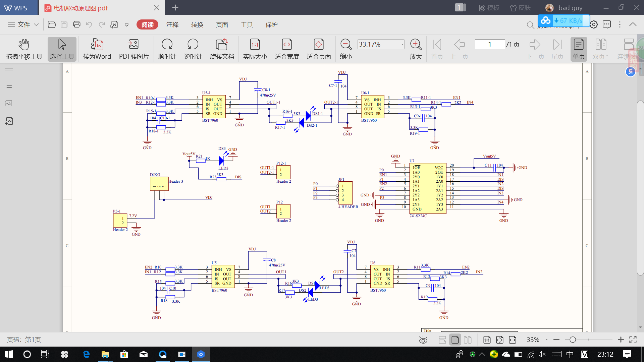Open the Annotate tab
Screen dimensions: 644x362
click(172, 24)
